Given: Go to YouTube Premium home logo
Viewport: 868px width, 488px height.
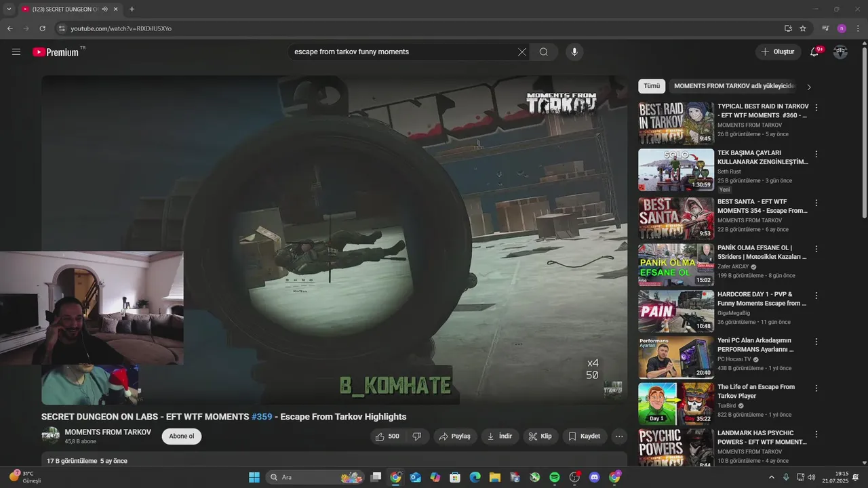Looking at the screenshot, I should pos(56,52).
